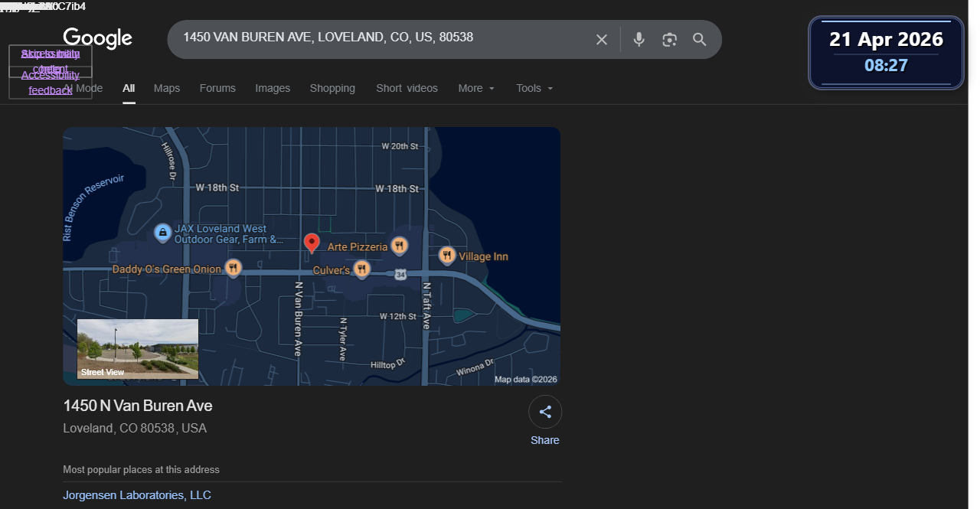Click the magnifying glass search icon
The width and height of the screenshot is (980, 509).
(699, 40)
